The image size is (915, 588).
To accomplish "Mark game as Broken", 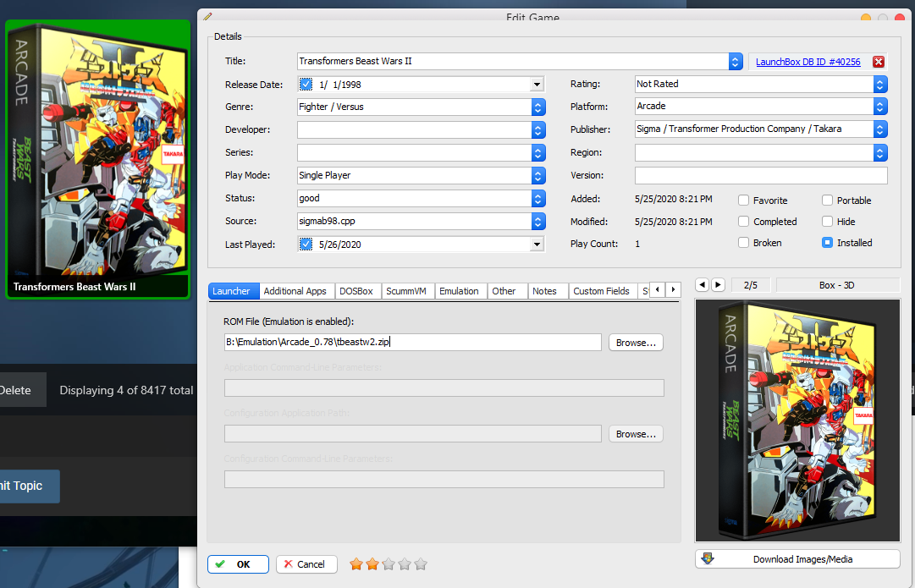I will pyautogui.click(x=743, y=242).
